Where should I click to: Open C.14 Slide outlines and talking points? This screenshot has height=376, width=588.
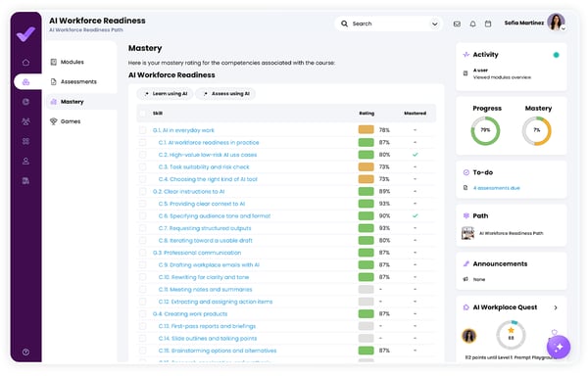pyautogui.click(x=208, y=339)
